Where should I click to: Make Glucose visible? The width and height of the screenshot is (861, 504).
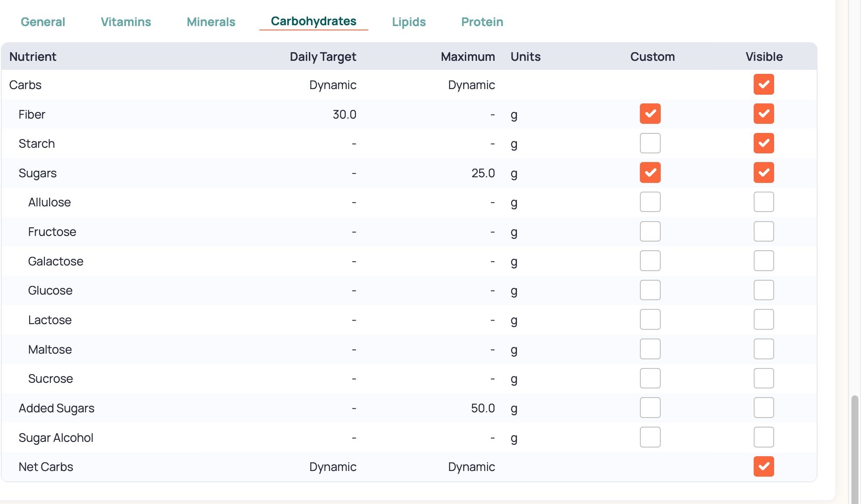coord(763,290)
